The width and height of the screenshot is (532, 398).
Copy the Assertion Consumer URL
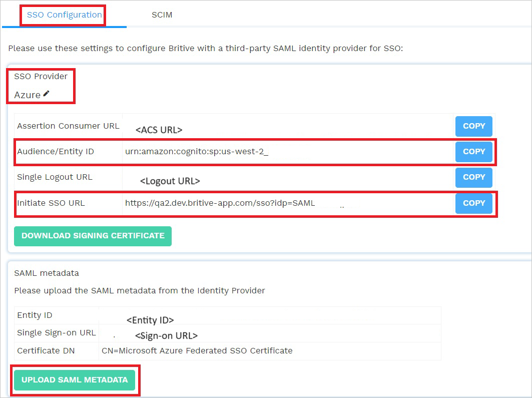coord(473,126)
